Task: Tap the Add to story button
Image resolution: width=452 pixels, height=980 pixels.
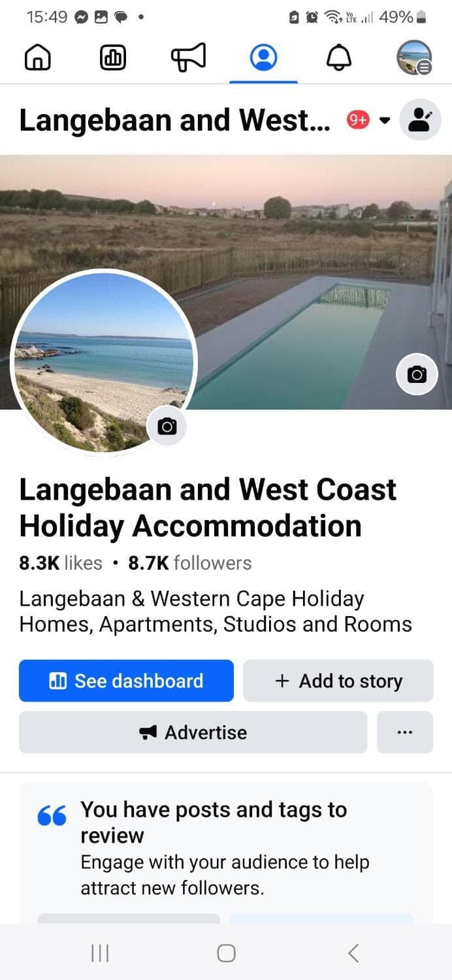Action: pos(338,681)
